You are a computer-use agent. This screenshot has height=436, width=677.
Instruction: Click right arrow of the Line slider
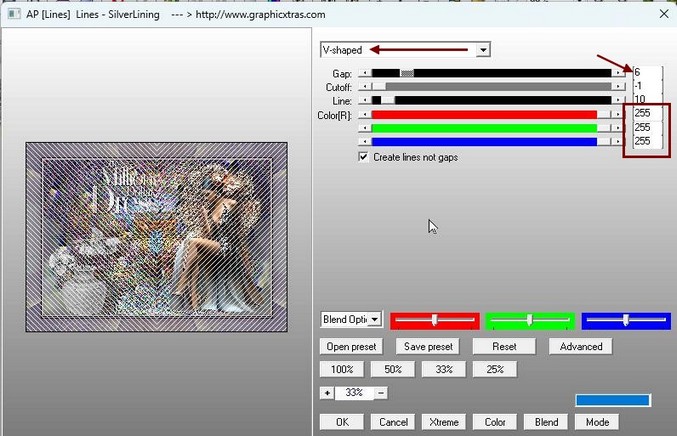click(x=618, y=100)
